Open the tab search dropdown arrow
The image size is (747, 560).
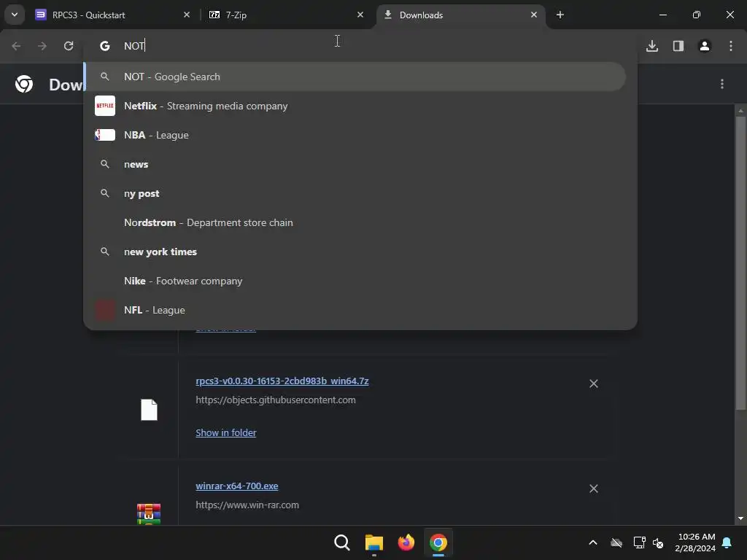(15, 15)
